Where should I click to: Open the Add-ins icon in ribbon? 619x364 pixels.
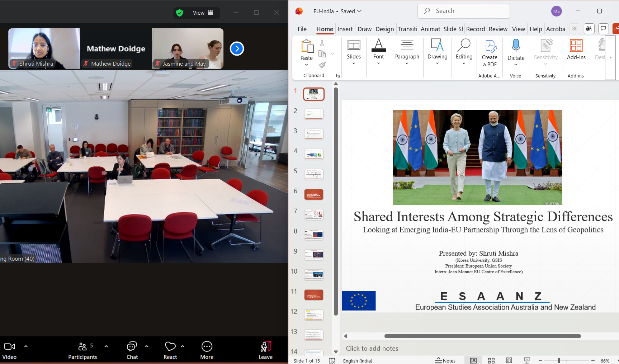[x=576, y=46]
